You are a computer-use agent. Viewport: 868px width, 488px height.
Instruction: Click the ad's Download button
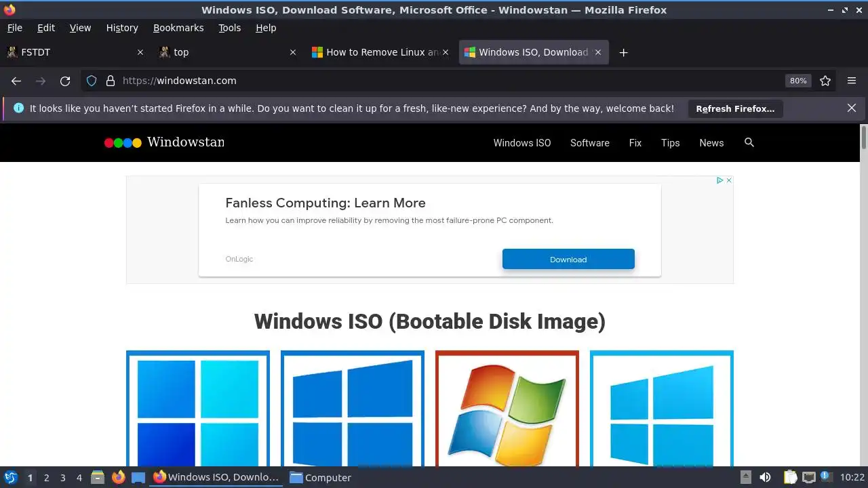568,259
